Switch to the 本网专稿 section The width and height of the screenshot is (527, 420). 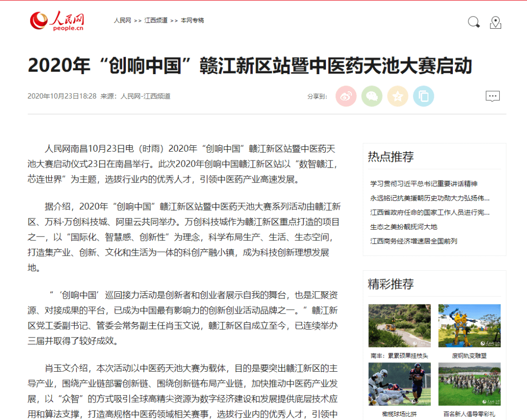coord(192,20)
